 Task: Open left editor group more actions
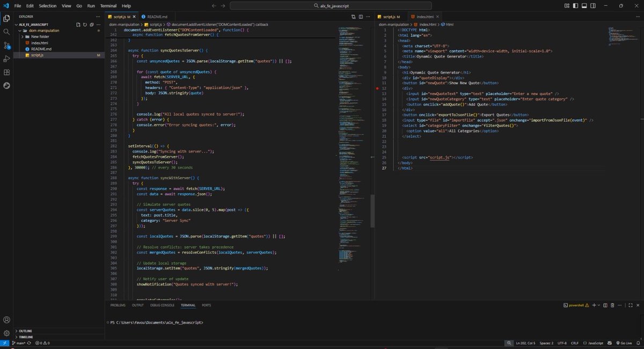[368, 17]
